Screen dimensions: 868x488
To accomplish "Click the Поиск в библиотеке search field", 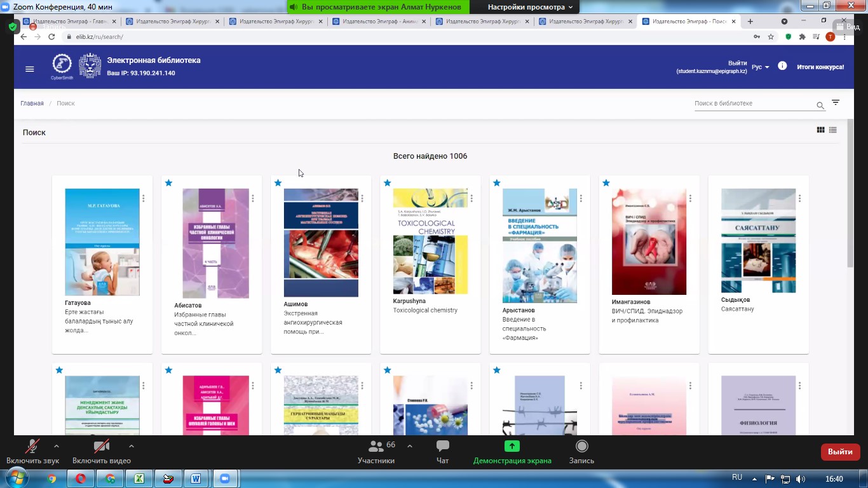I will [753, 104].
